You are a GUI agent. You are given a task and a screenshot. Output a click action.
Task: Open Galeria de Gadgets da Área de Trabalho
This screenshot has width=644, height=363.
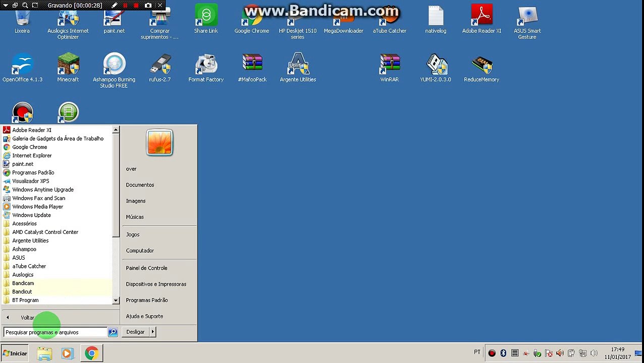tap(57, 139)
